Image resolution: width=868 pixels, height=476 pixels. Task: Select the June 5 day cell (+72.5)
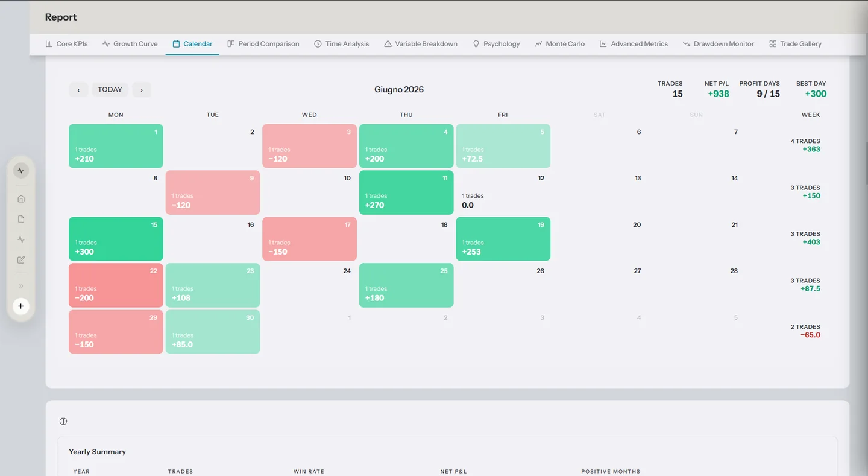click(x=503, y=146)
